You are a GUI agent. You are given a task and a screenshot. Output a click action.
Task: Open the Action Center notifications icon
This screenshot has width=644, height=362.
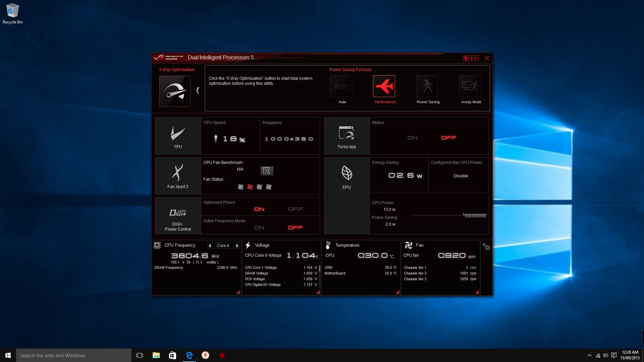(614, 355)
